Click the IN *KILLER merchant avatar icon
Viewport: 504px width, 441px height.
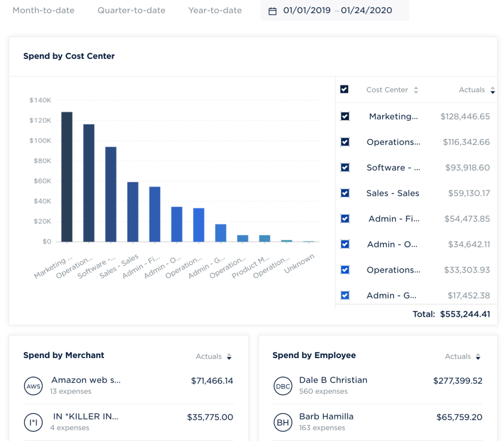click(33, 422)
